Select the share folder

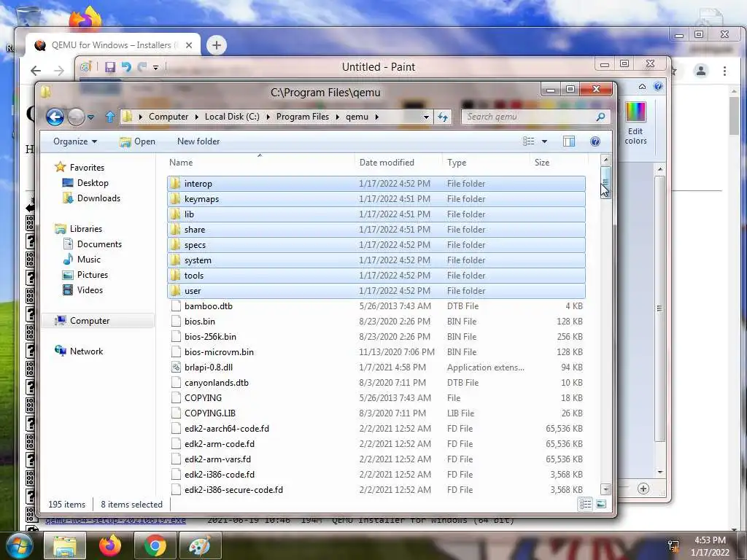pos(376,230)
